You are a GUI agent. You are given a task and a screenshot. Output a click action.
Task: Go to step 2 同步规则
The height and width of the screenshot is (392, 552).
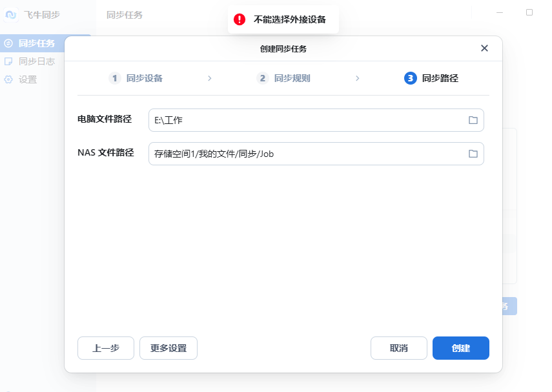point(283,78)
